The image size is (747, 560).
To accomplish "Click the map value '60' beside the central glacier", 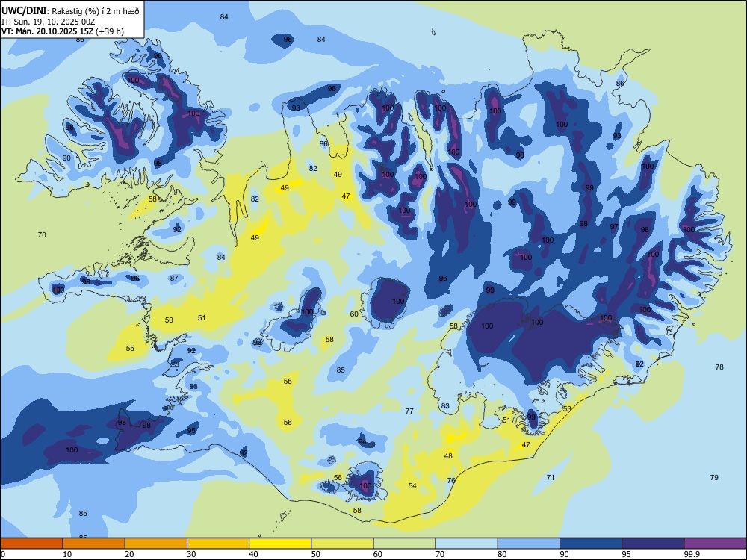I will click(x=354, y=314).
